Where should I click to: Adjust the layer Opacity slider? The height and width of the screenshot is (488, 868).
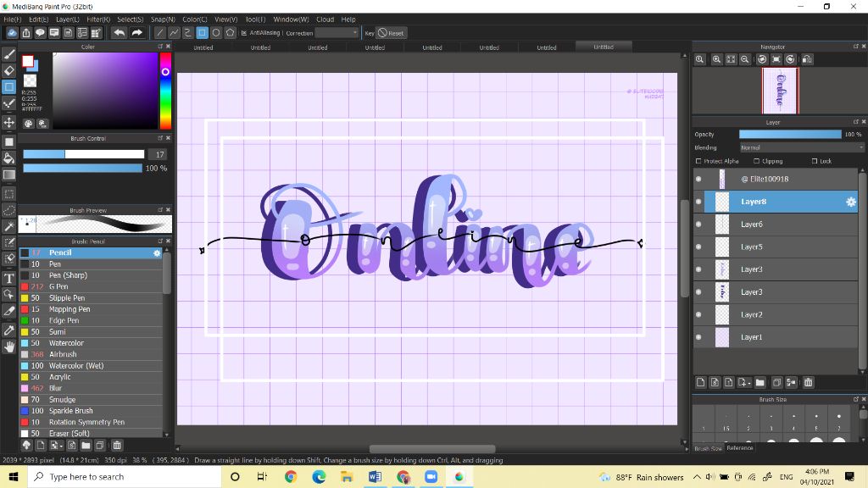pos(790,135)
